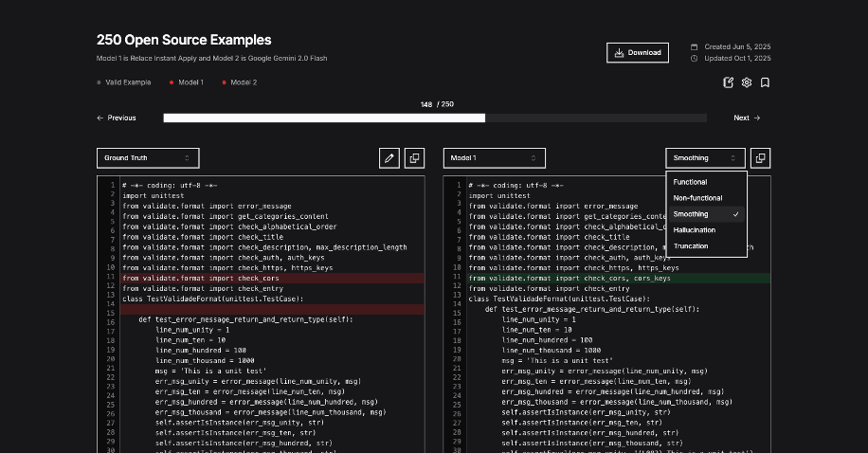This screenshot has height=453, width=868.
Task: Click the Download button
Action: 637,53
